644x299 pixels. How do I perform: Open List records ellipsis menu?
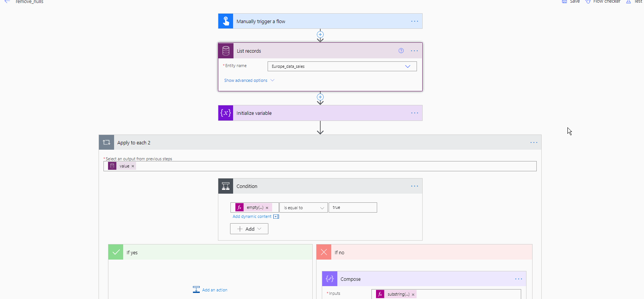(x=414, y=51)
